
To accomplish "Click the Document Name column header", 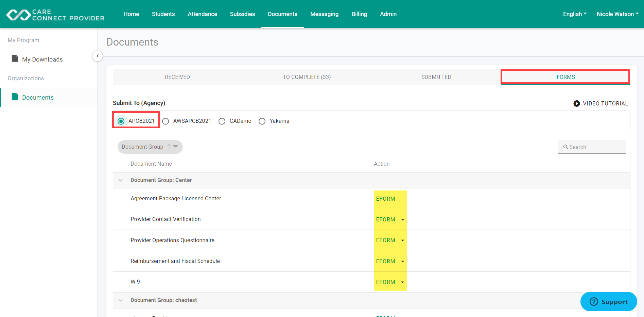I will (151, 164).
